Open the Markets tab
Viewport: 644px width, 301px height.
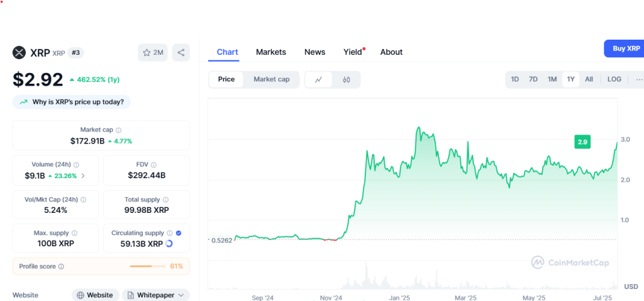[x=271, y=52]
